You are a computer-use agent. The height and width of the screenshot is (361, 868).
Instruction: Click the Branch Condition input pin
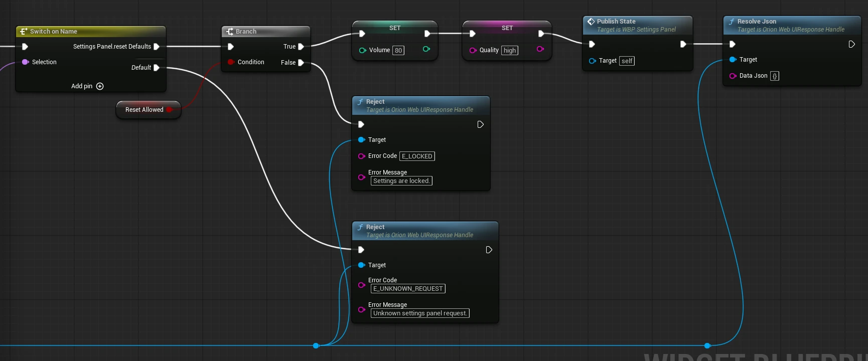231,62
